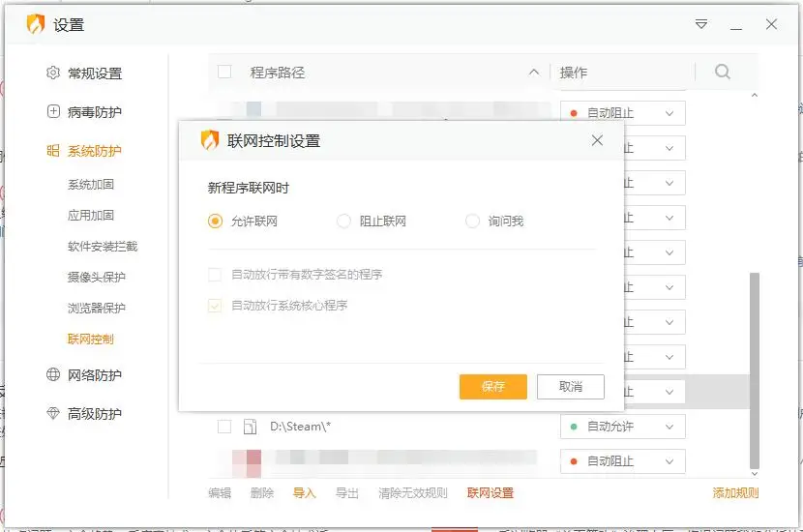Select the 允许联网 radio button
The width and height of the screenshot is (803, 532).
pyautogui.click(x=215, y=222)
